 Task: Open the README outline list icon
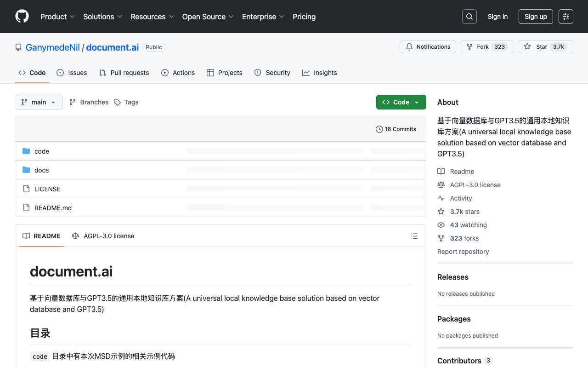click(x=414, y=236)
